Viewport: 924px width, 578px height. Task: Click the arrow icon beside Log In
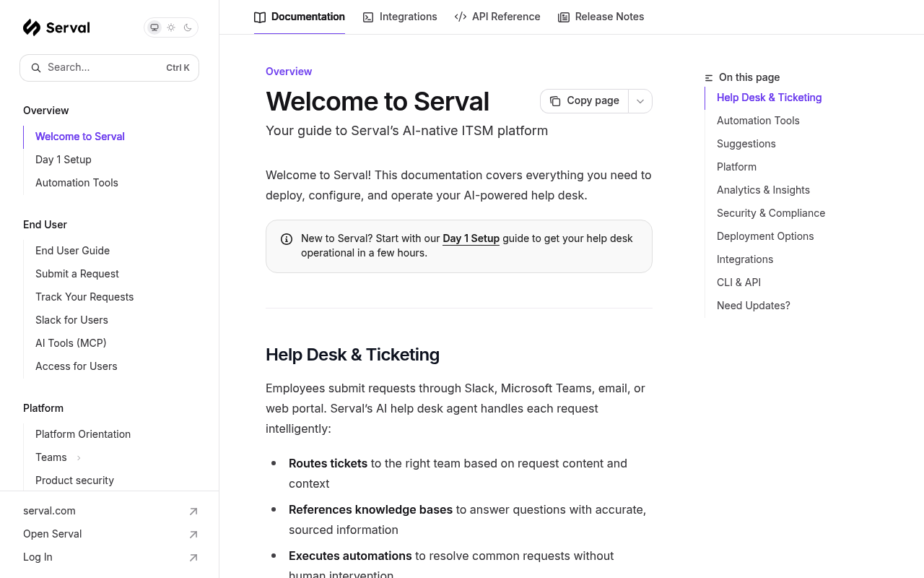click(193, 558)
